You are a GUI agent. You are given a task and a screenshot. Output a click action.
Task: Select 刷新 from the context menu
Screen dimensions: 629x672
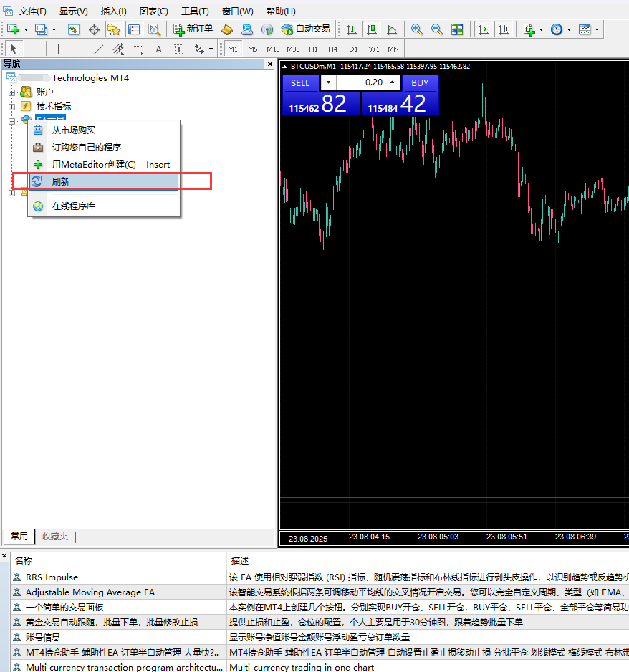pos(61,182)
